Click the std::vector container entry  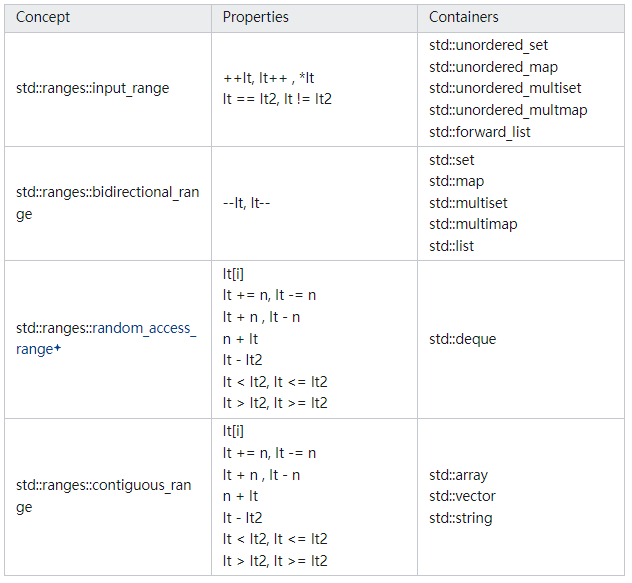462,496
